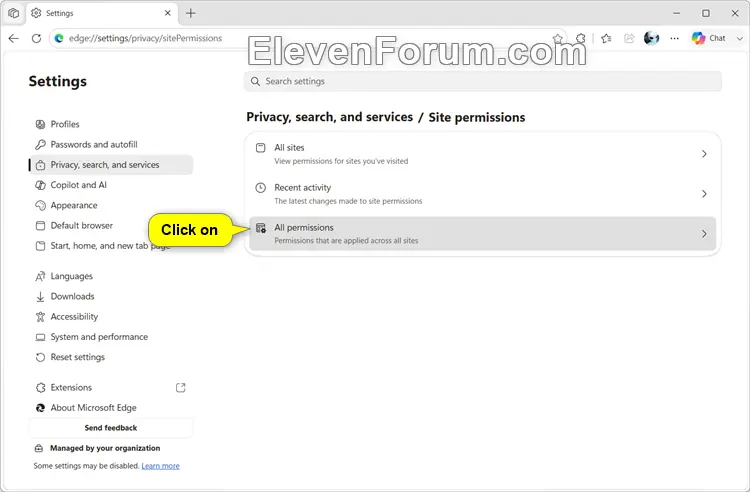Expand Recent activity chevron arrow
750x492 pixels.
tap(704, 194)
